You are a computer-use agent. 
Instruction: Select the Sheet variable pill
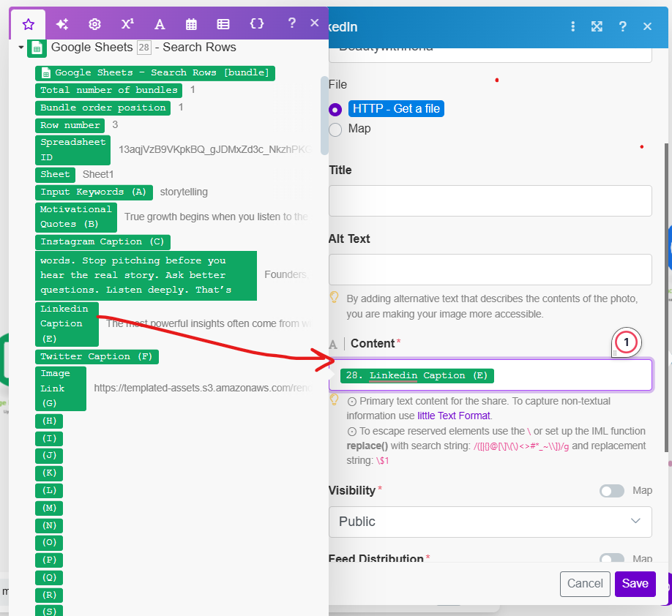pyautogui.click(x=56, y=175)
